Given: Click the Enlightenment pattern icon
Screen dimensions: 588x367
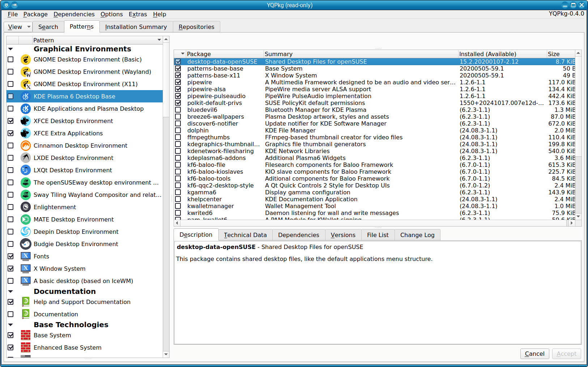Looking at the screenshot, I should (25, 207).
